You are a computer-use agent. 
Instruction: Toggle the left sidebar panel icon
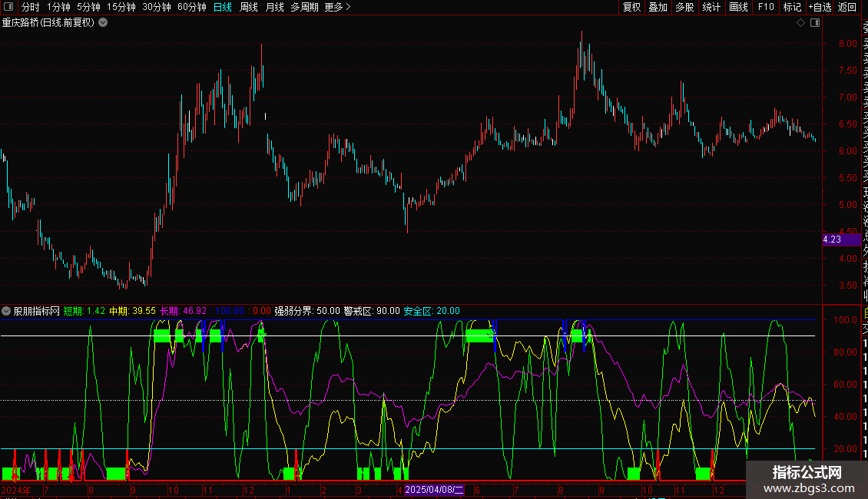pyautogui.click(x=8, y=7)
